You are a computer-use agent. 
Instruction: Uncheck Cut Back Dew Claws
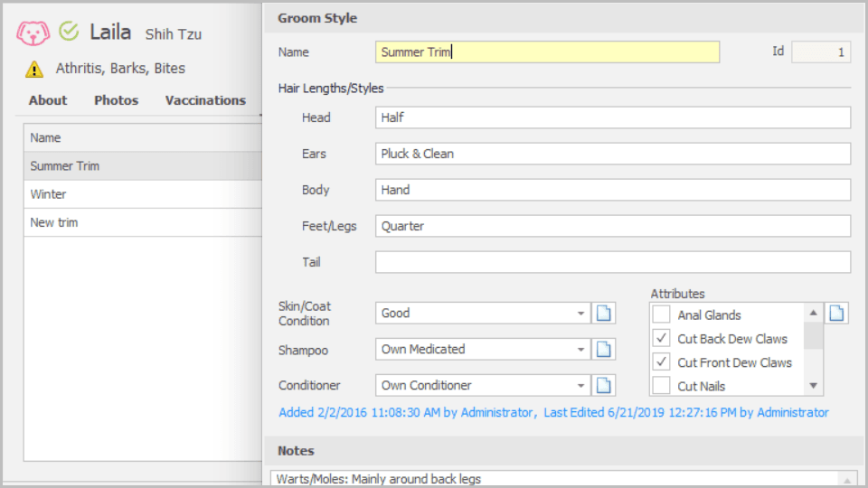(661, 338)
